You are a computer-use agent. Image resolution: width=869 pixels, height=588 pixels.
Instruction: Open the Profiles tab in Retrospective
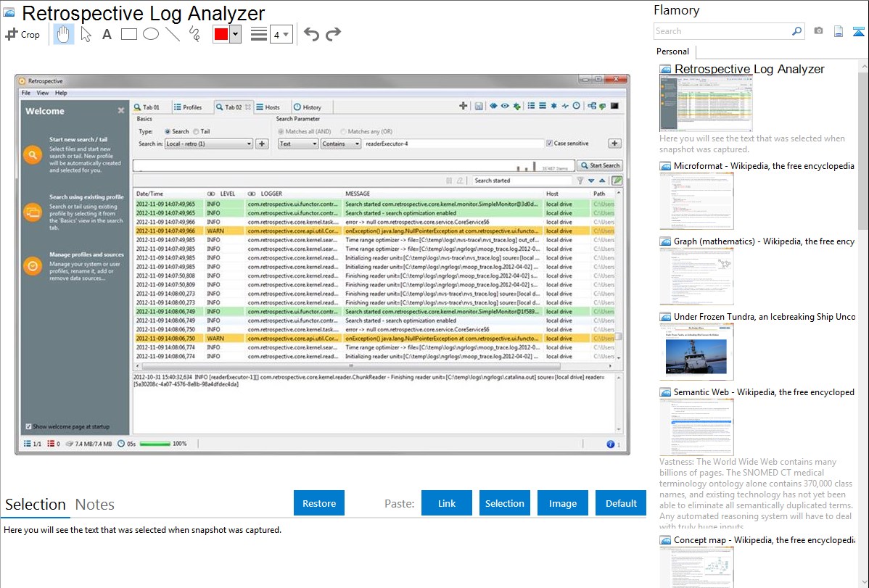point(189,107)
